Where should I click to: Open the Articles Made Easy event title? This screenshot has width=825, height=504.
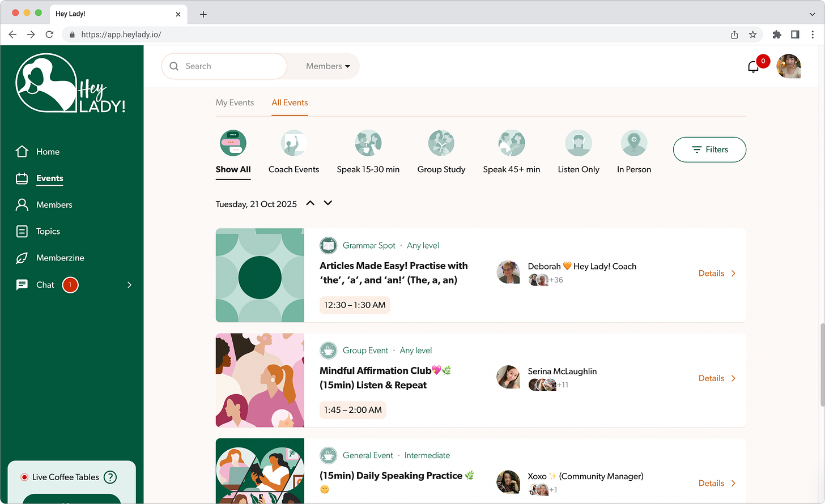[x=394, y=273]
